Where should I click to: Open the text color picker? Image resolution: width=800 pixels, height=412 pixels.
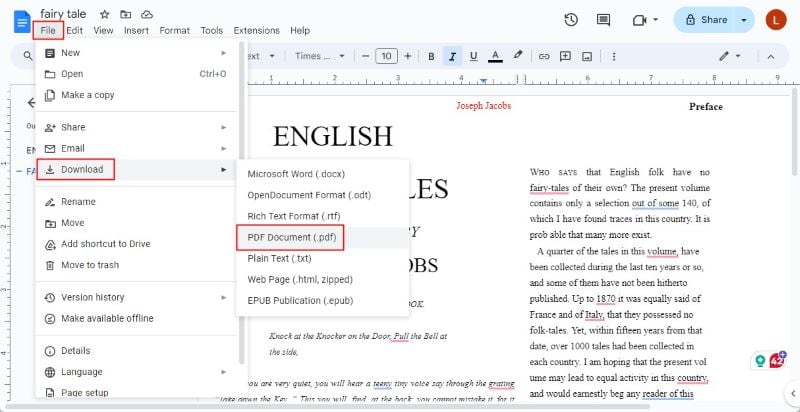coord(495,56)
